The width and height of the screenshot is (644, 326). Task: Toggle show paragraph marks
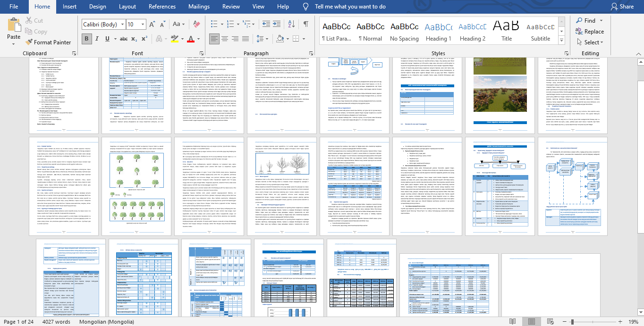[x=306, y=24]
